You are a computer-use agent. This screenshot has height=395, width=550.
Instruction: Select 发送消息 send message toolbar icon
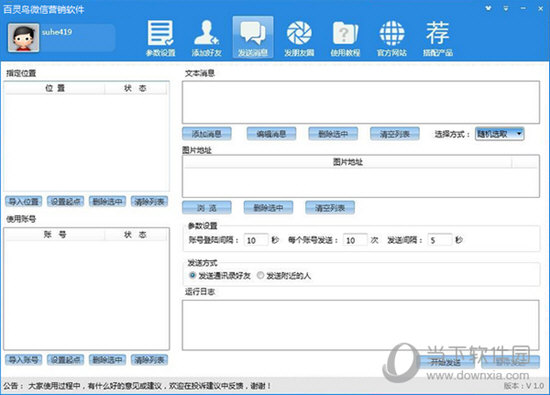[253, 37]
